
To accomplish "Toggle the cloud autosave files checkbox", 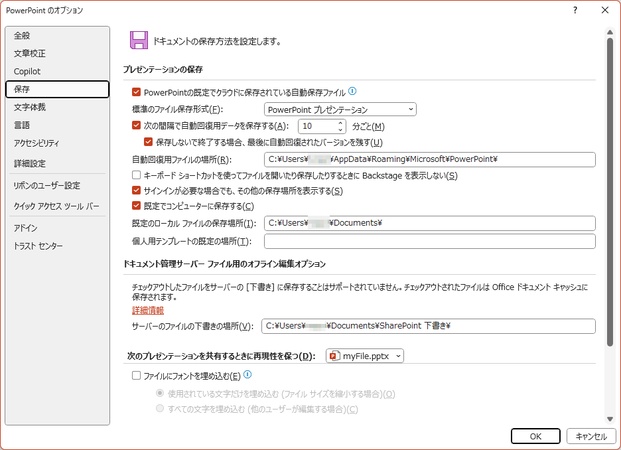I will pos(136,92).
